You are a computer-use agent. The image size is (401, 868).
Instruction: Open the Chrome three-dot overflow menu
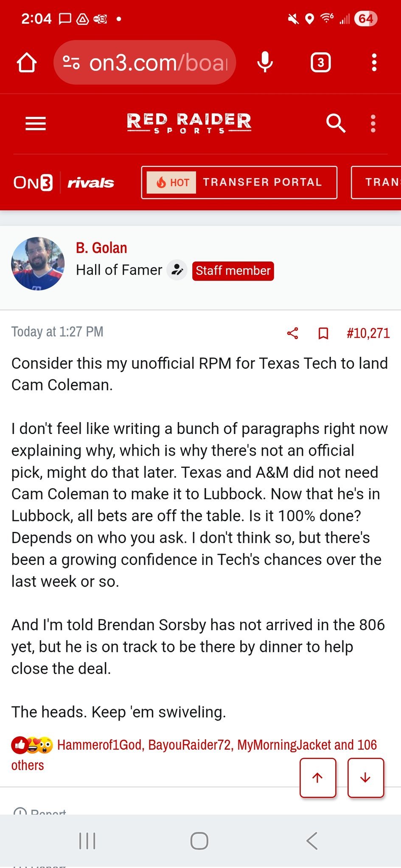point(374,63)
